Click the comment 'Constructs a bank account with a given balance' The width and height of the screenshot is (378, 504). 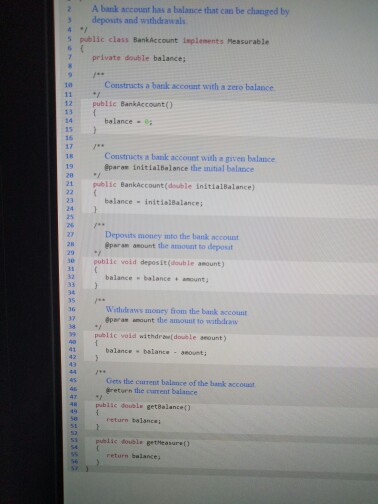190,157
